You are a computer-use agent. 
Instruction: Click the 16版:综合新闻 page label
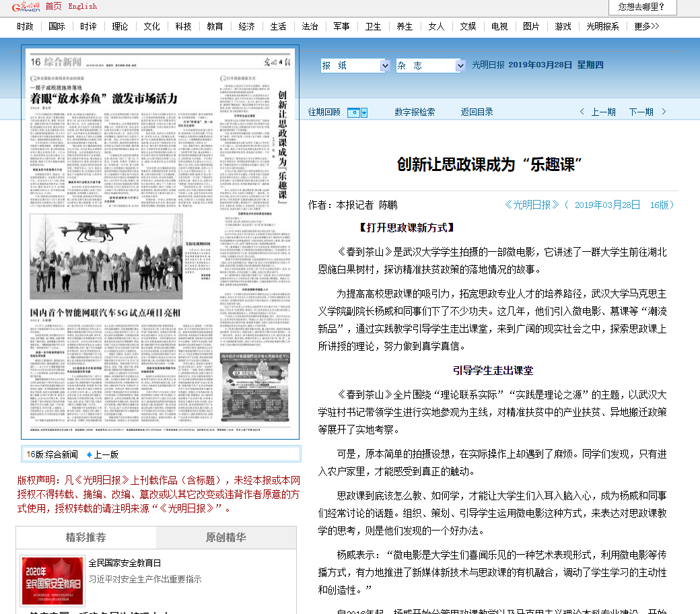click(52, 454)
